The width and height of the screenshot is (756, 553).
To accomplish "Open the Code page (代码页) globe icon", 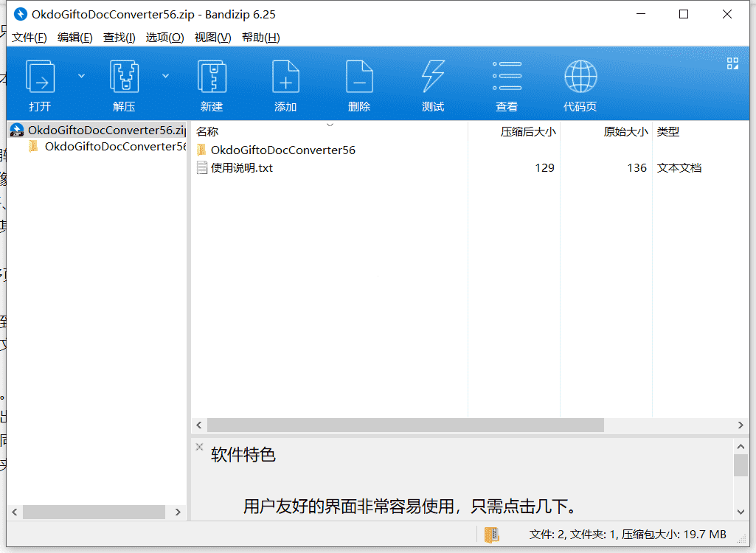I will point(580,77).
